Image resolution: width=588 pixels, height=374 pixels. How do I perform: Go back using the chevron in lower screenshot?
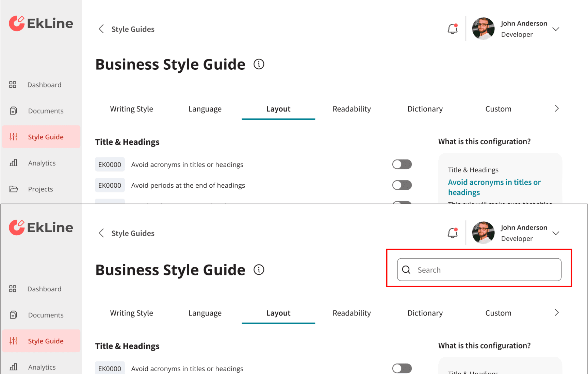click(x=101, y=233)
